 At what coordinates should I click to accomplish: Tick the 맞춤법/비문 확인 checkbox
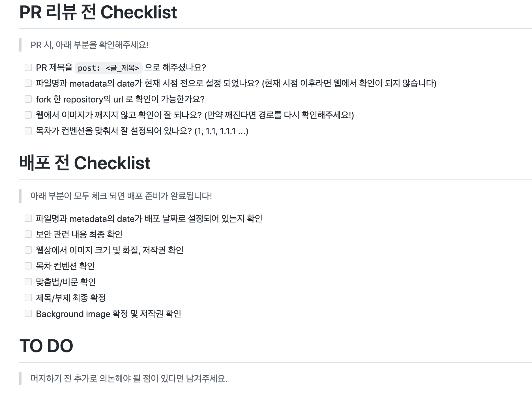pos(28,282)
